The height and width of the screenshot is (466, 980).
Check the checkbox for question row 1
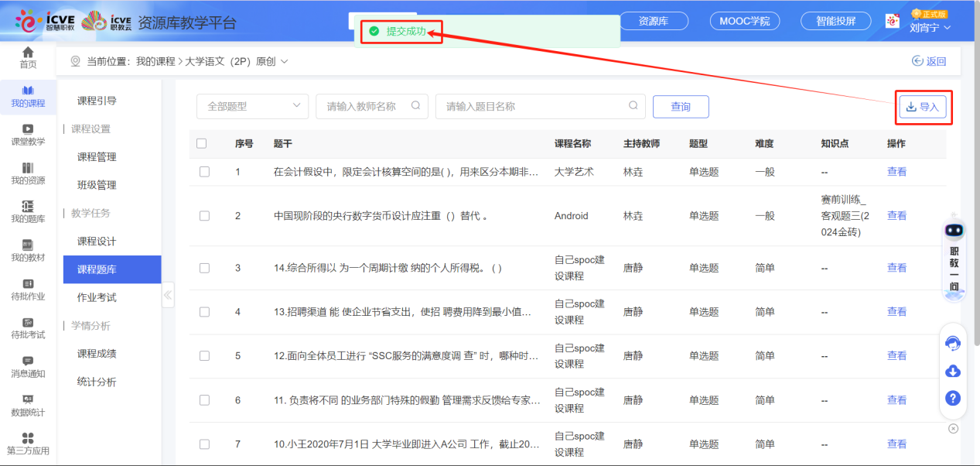pos(204,172)
